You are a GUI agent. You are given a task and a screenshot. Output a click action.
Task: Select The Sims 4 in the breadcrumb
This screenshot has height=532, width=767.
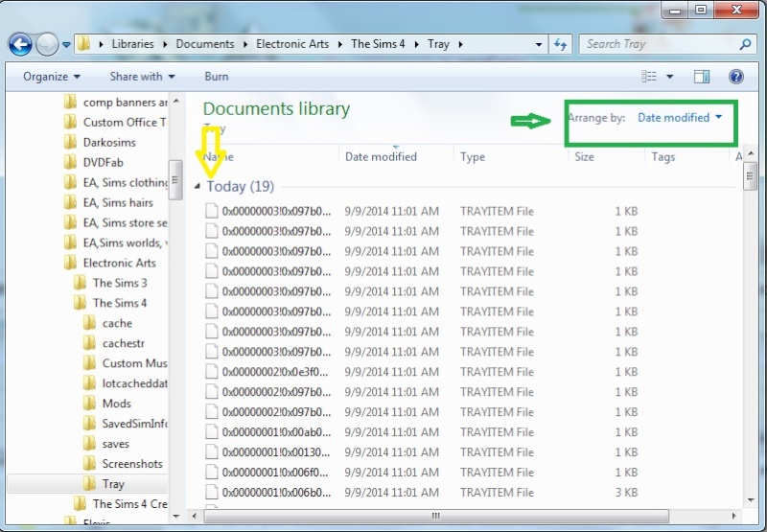[x=378, y=44]
